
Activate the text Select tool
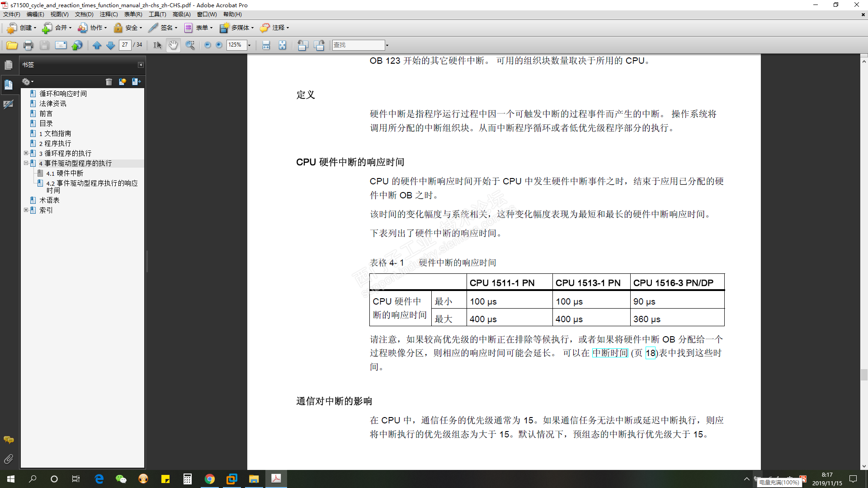tap(157, 45)
